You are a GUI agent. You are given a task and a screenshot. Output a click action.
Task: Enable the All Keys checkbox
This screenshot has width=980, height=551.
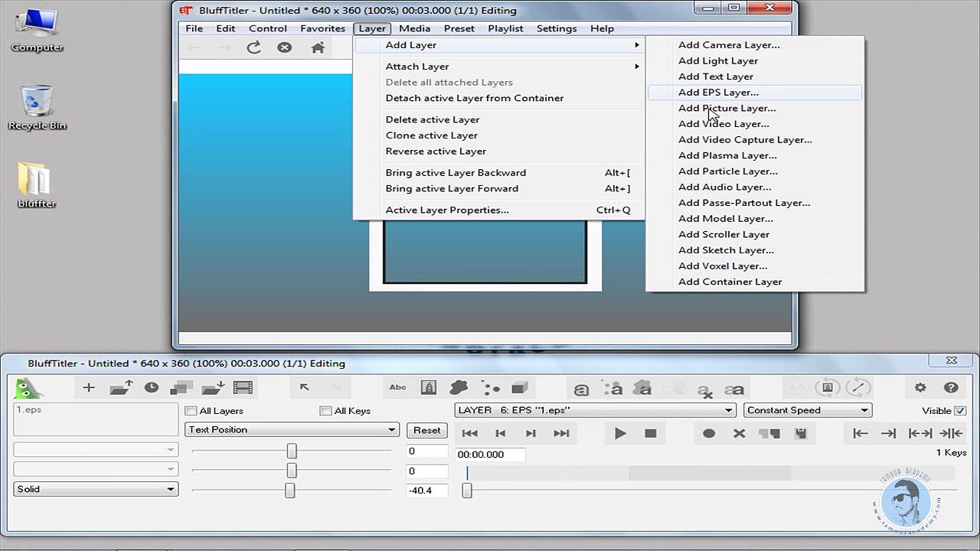pyautogui.click(x=326, y=411)
